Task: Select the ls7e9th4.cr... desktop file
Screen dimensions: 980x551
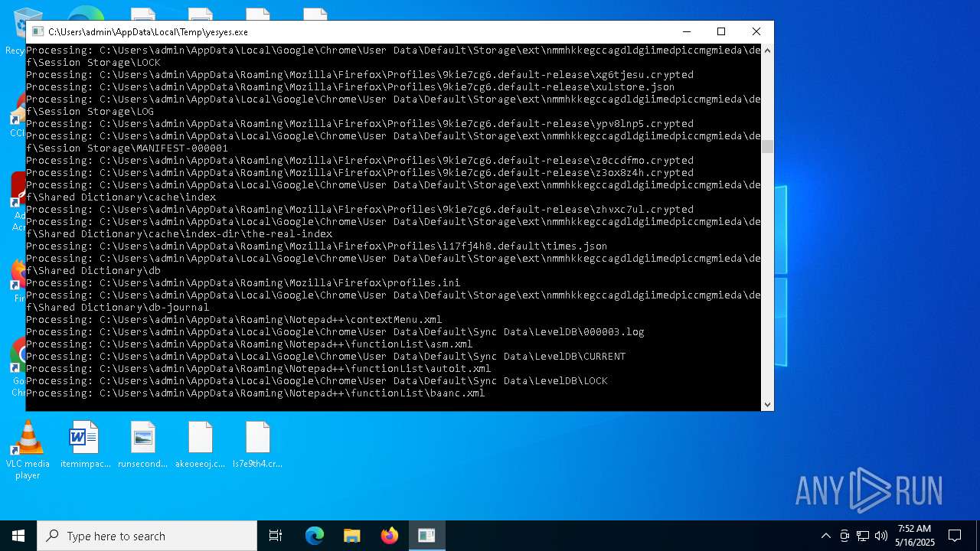Action: tap(257, 445)
